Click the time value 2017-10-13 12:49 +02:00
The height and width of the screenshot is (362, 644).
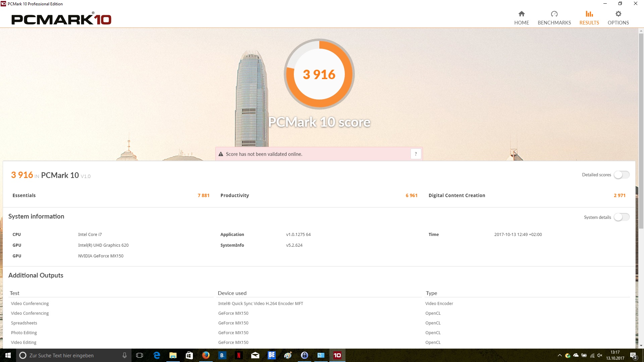click(518, 235)
